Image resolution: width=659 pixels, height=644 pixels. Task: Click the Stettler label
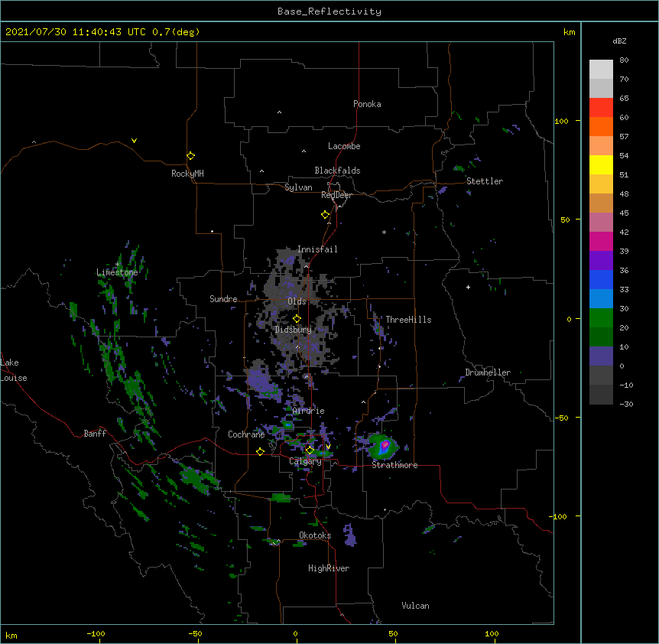point(484,181)
